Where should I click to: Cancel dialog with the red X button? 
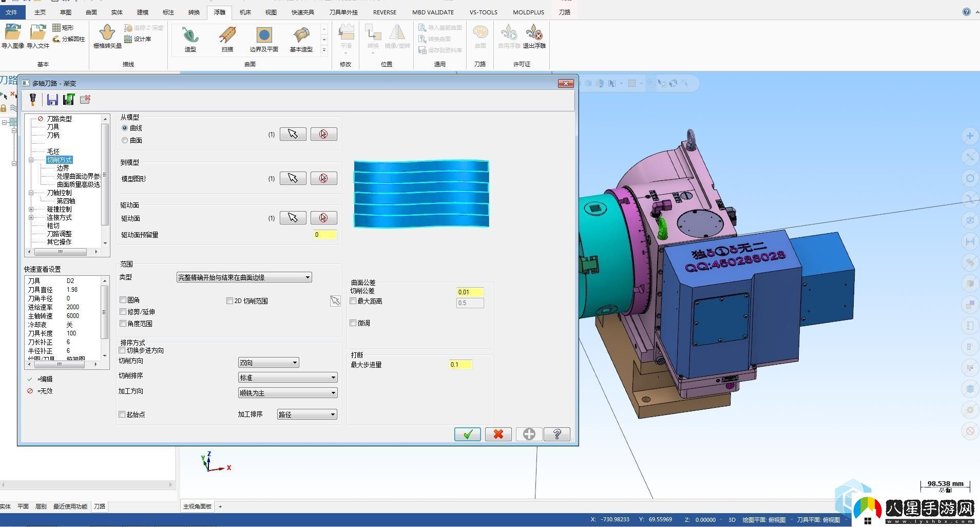click(498, 435)
